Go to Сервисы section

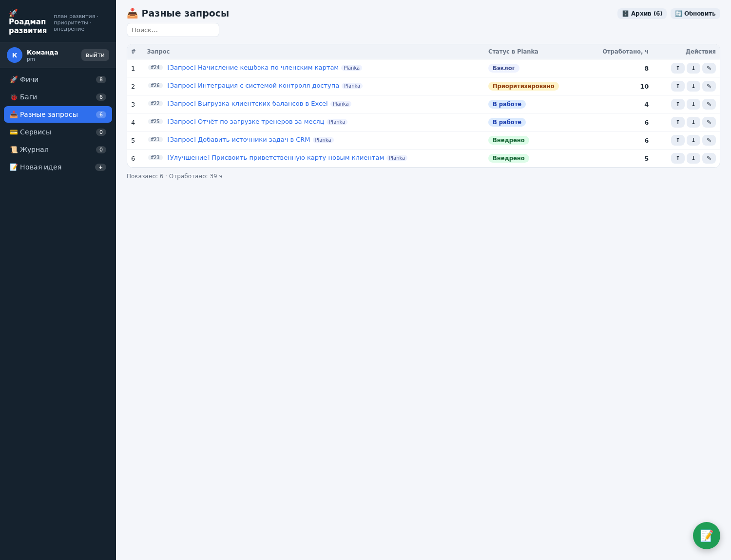[58, 132]
